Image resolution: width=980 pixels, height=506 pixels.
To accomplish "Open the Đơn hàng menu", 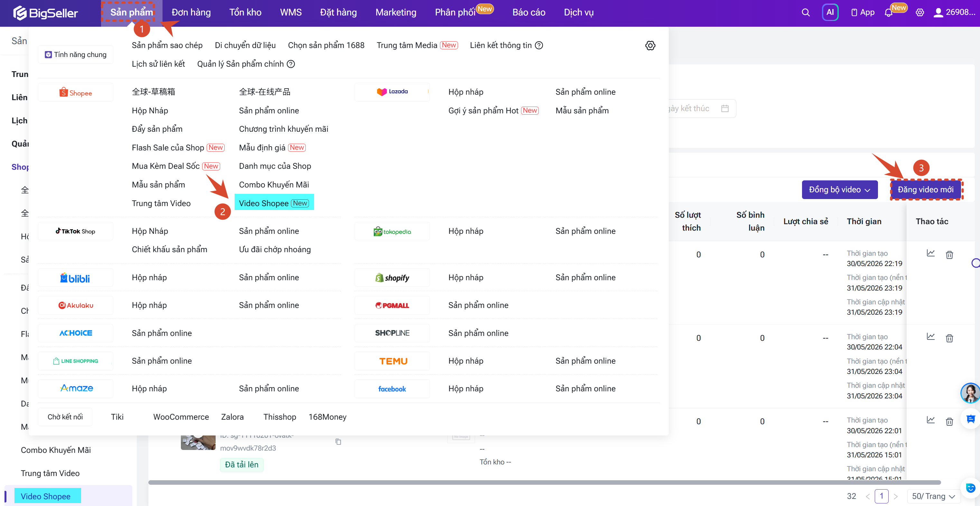I will click(x=191, y=13).
